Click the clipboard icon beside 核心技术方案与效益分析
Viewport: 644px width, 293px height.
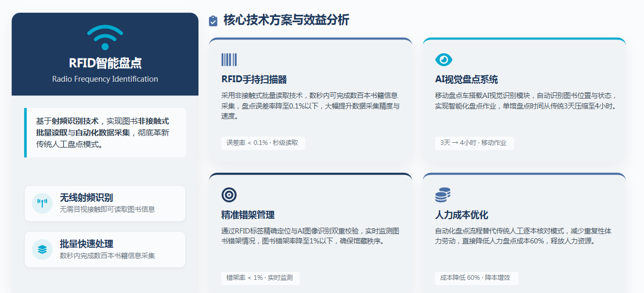[213, 21]
